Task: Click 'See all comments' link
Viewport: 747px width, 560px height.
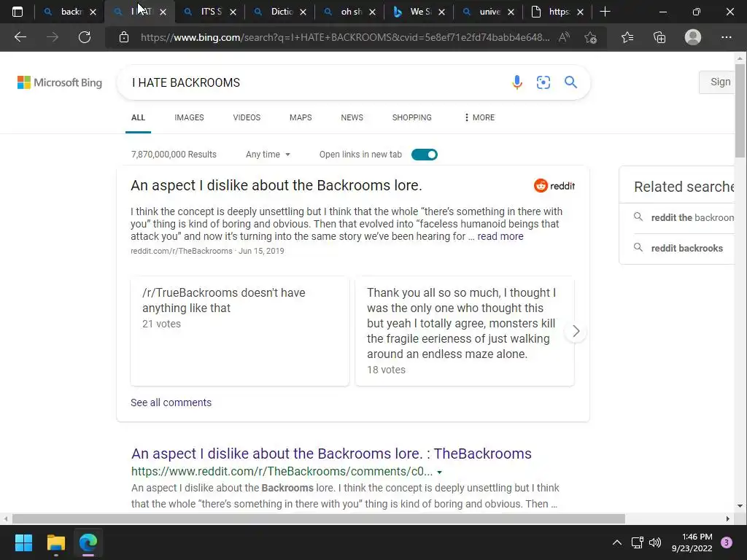Action: click(x=171, y=402)
